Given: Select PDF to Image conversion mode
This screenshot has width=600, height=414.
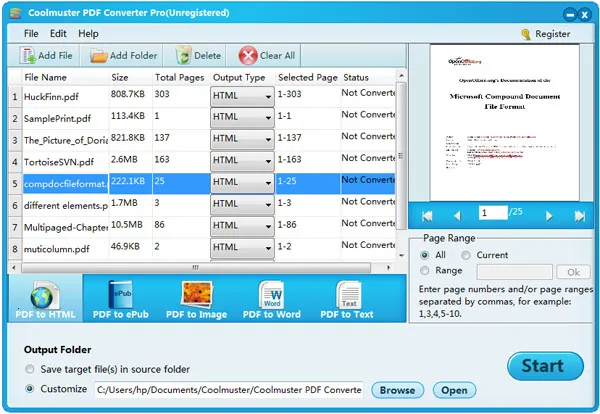Looking at the screenshot, I should point(196,298).
